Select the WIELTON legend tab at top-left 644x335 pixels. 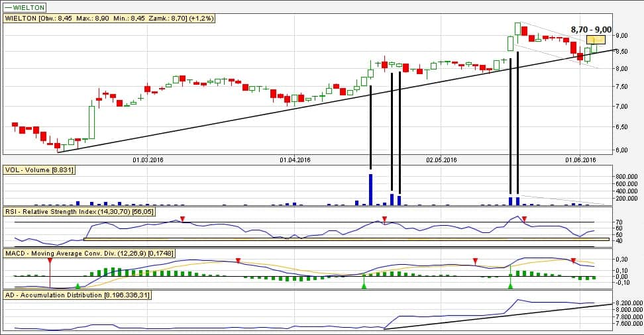click(24, 6)
